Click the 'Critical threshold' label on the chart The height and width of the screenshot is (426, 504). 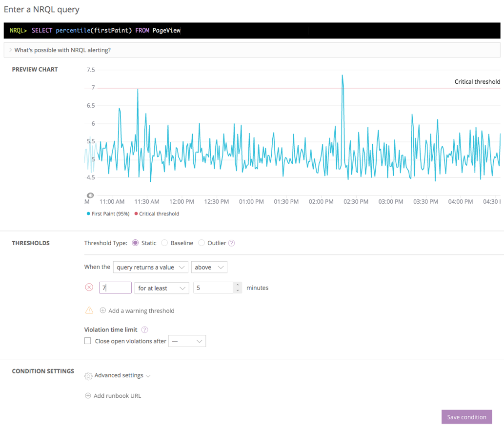[477, 81]
